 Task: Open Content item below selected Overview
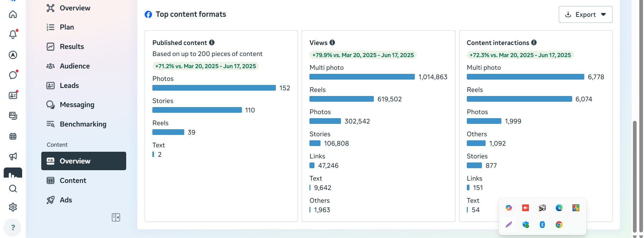tap(73, 181)
